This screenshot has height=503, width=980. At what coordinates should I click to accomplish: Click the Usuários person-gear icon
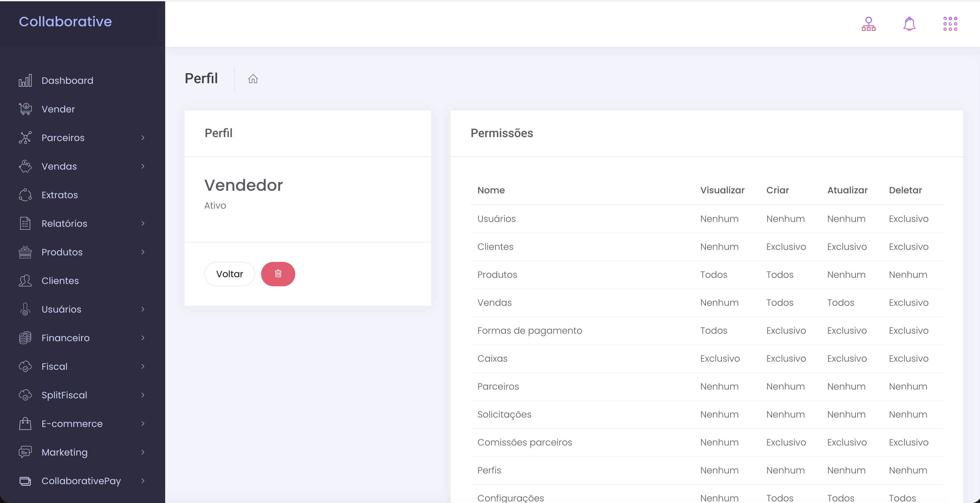click(25, 309)
